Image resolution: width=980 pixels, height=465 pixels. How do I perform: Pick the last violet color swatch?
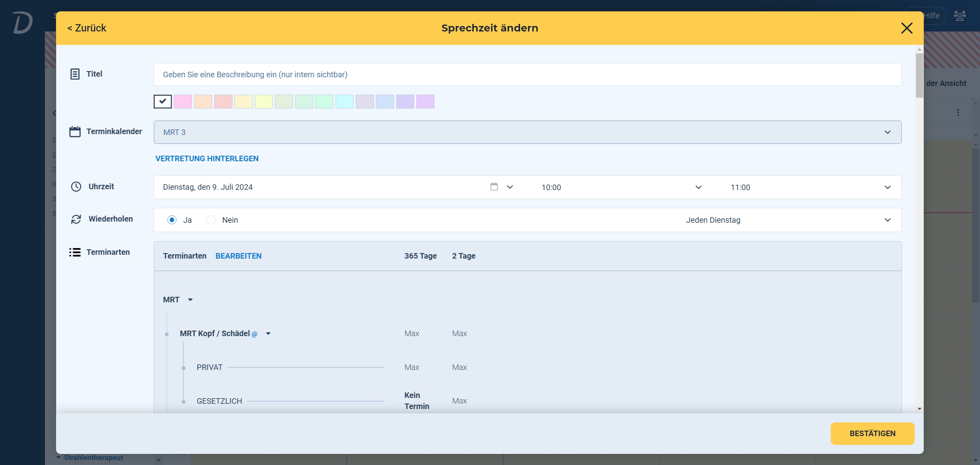[425, 101]
